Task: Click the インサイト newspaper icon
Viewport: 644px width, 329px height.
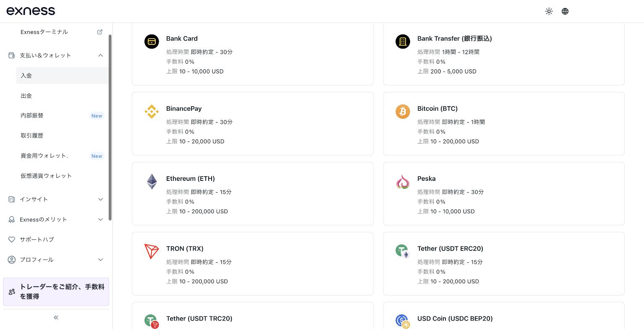Action: [12, 199]
